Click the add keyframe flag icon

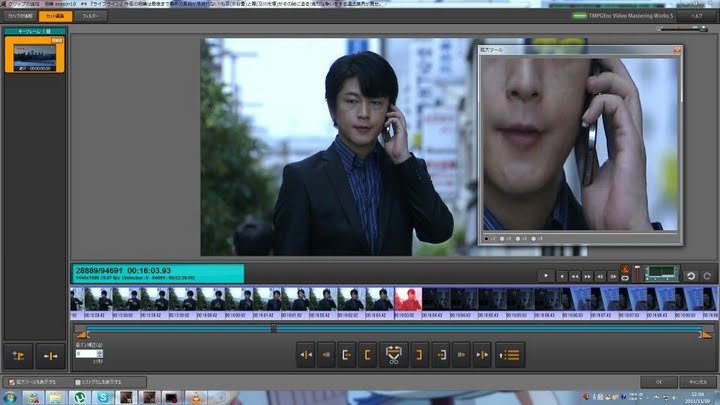(x=18, y=356)
